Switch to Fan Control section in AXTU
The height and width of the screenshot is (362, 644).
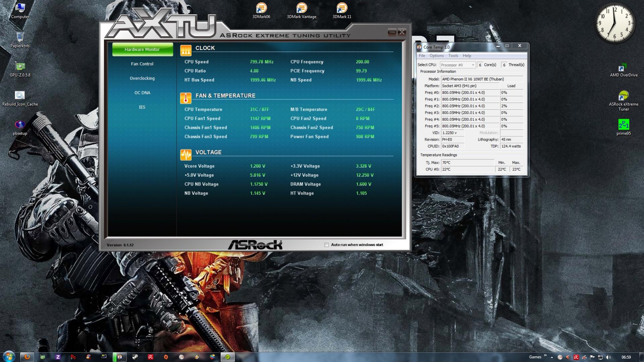pos(142,64)
